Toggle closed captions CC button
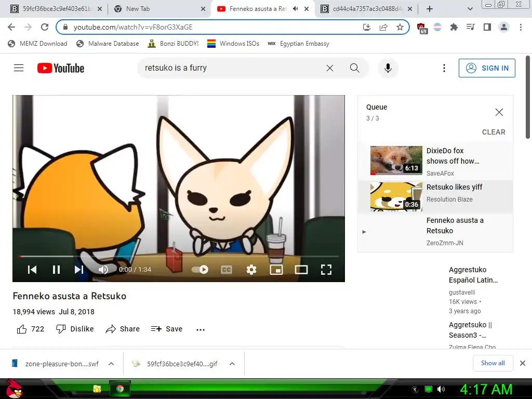The width and height of the screenshot is (532, 399). [x=227, y=270]
